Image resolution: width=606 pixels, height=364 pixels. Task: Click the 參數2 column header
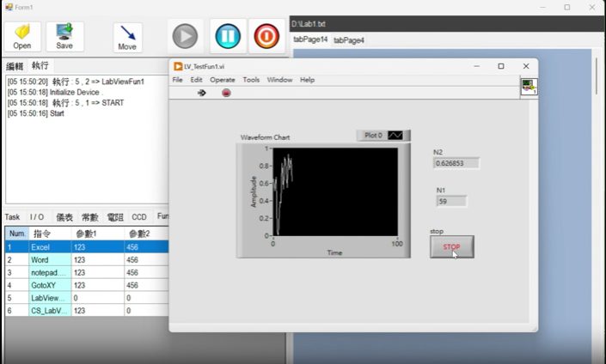coord(146,234)
